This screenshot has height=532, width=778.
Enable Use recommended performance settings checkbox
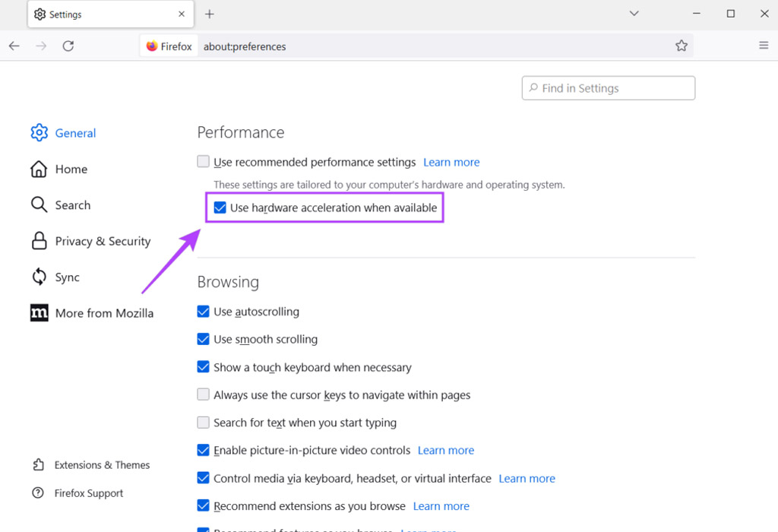pos(203,161)
